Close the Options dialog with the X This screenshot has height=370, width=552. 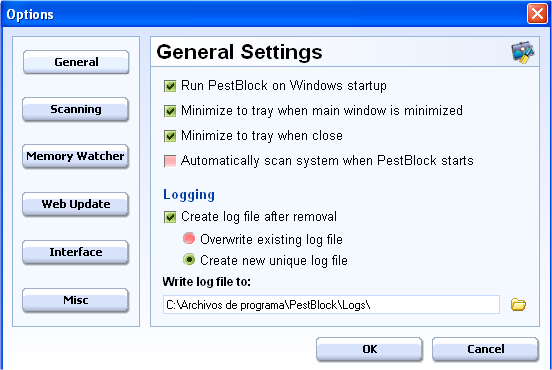pyautogui.click(x=537, y=14)
